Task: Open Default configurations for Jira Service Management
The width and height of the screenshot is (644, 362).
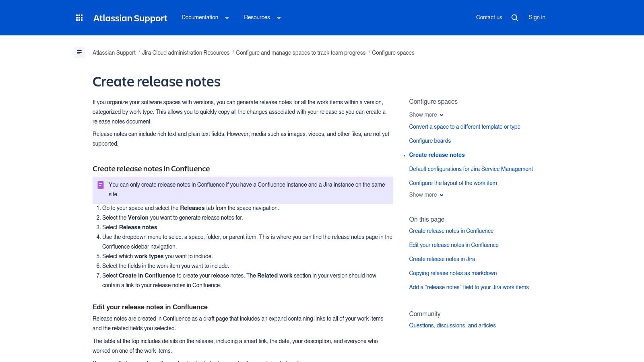Action: pos(471,169)
